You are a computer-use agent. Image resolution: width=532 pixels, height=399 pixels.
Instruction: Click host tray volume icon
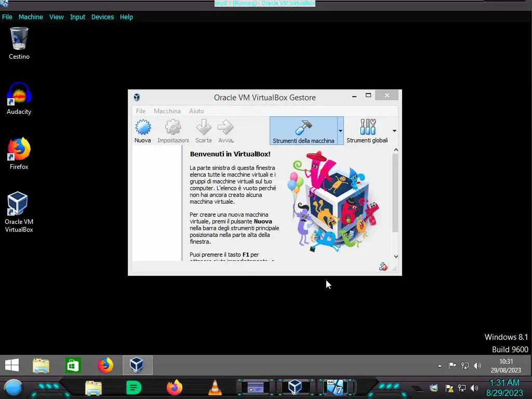(x=474, y=388)
